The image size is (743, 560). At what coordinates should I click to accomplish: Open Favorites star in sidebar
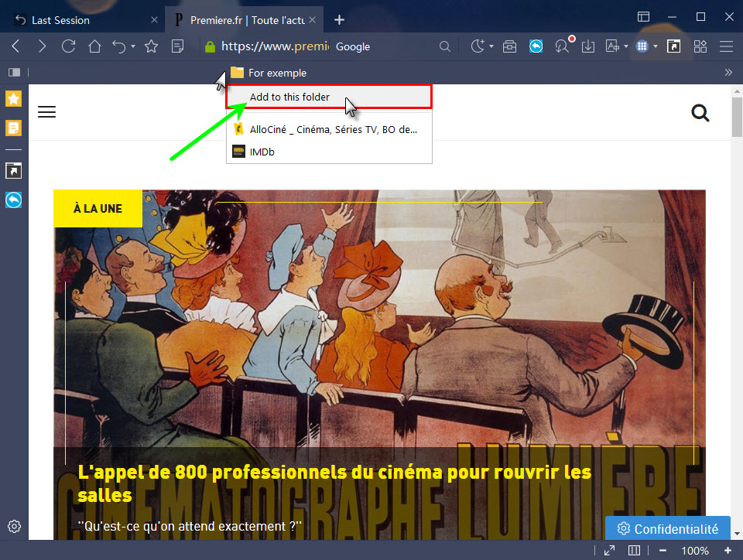(x=13, y=98)
